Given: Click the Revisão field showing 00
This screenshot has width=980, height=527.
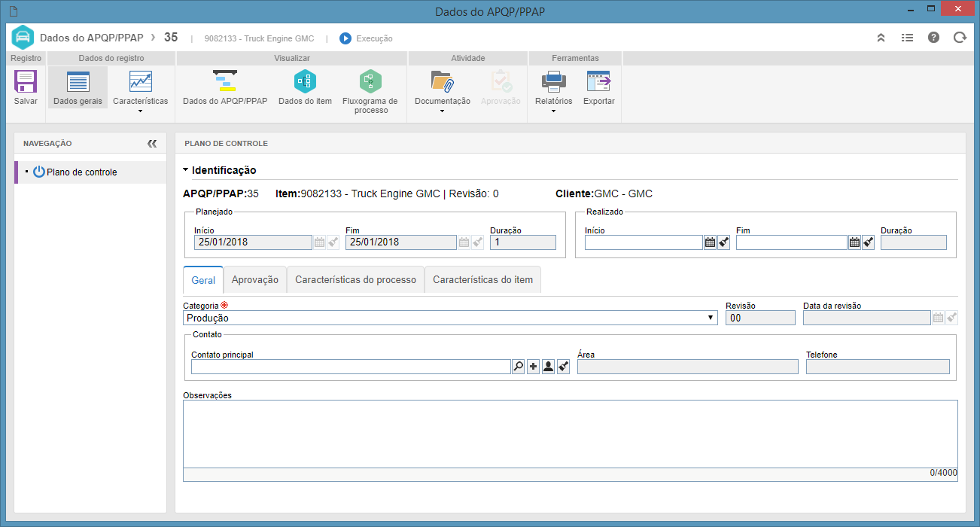Looking at the screenshot, I should [760, 318].
